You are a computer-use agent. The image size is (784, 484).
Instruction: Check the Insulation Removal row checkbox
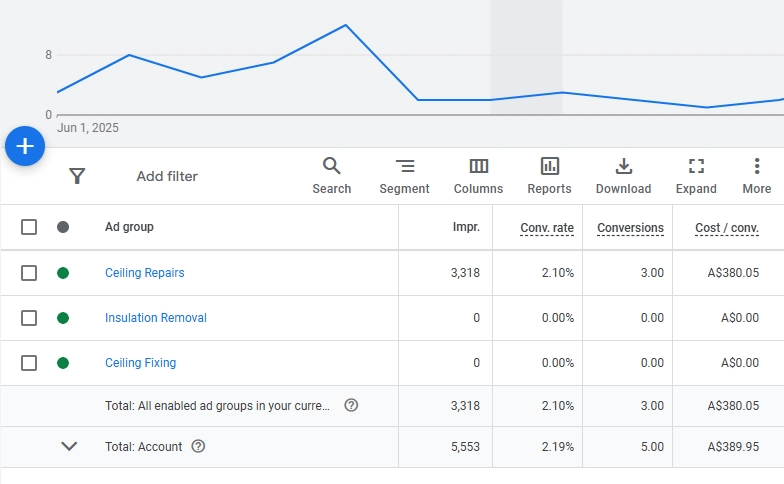click(29, 318)
